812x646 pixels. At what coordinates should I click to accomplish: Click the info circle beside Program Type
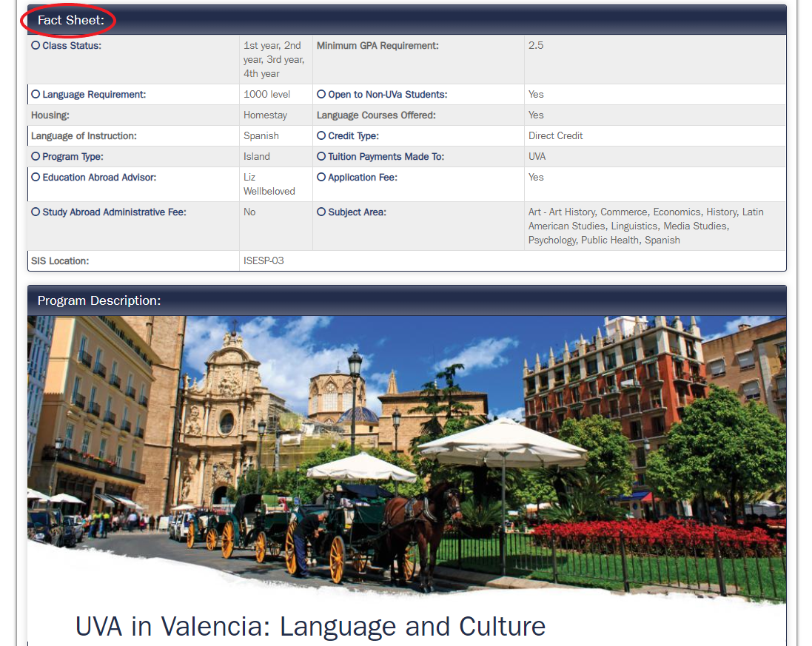coord(36,156)
